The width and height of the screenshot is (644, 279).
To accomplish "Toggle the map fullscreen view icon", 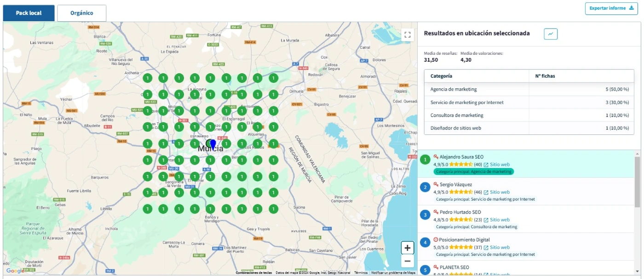I will (407, 35).
